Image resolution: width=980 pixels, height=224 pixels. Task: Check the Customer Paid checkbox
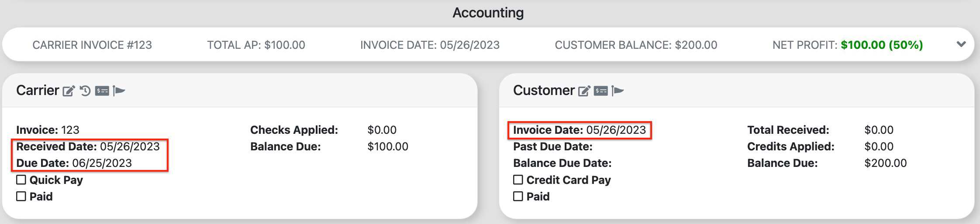(x=518, y=196)
